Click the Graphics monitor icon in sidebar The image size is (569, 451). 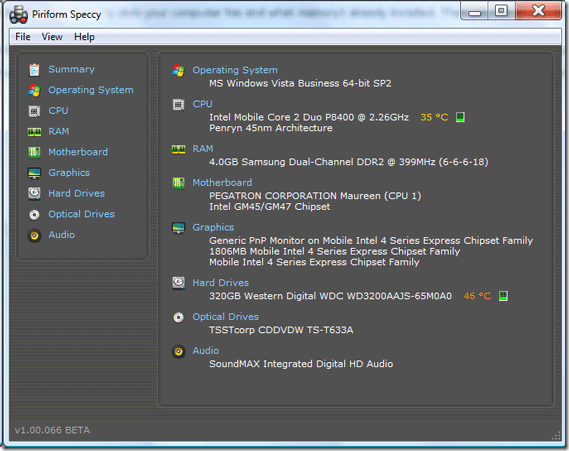coord(34,173)
